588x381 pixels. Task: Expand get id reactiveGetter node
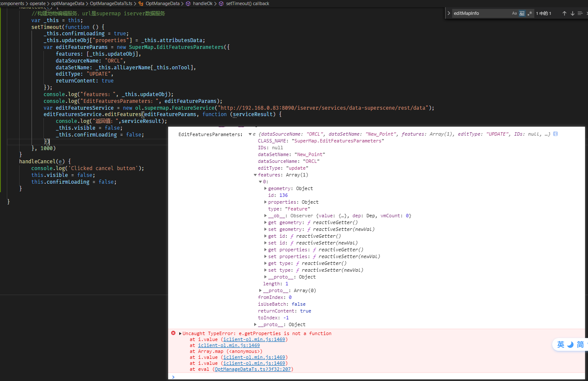tap(265, 236)
